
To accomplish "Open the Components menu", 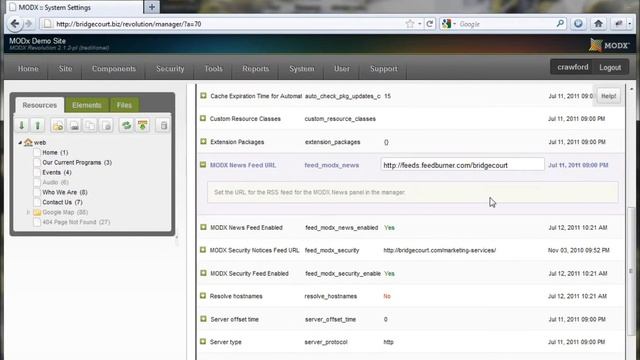I will click(114, 69).
